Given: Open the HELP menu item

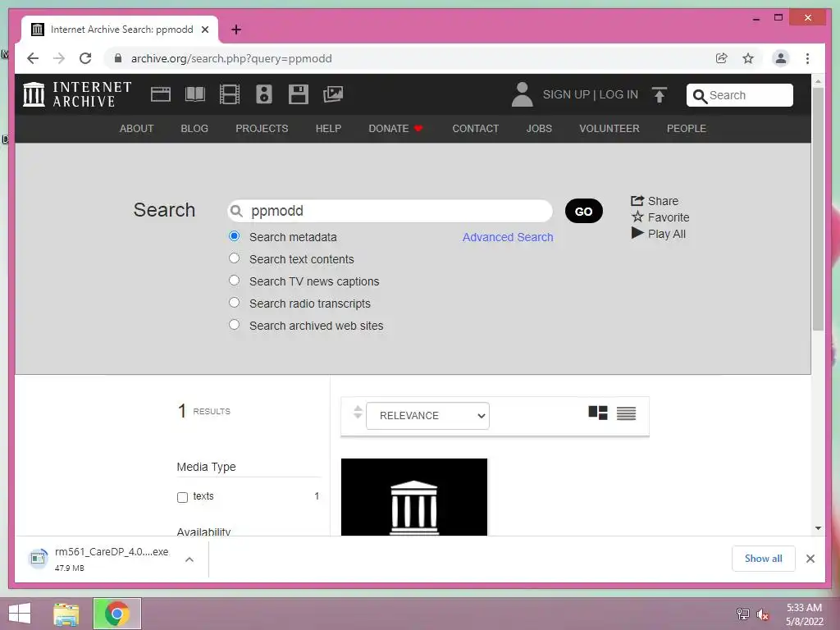Looking at the screenshot, I should [x=328, y=129].
